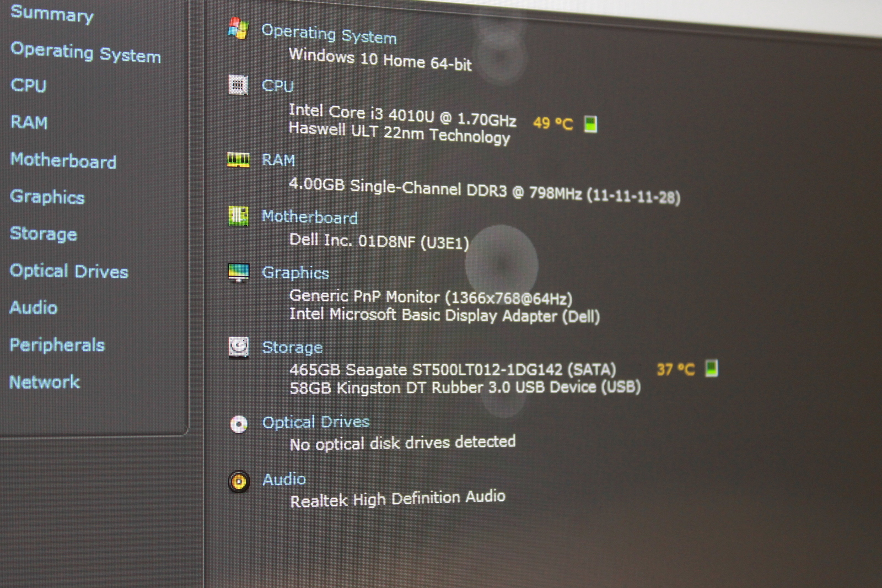This screenshot has width=882, height=588.
Task: Select Summary in the sidebar
Action: 52,13
